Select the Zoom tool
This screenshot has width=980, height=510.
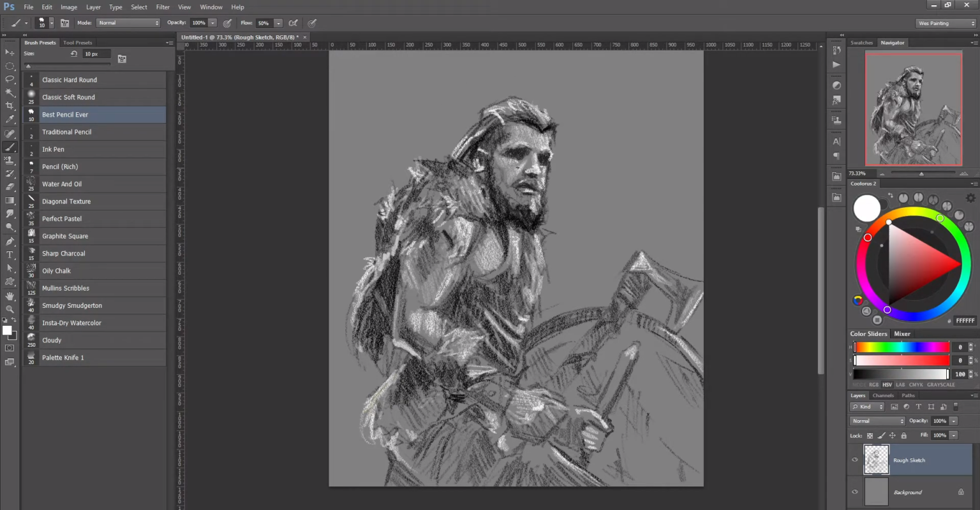tap(10, 310)
